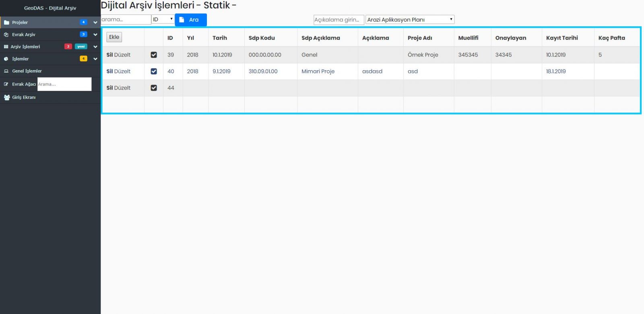
Task: Click the Arşiv İşlemleri grid icon
Action: click(x=6, y=47)
